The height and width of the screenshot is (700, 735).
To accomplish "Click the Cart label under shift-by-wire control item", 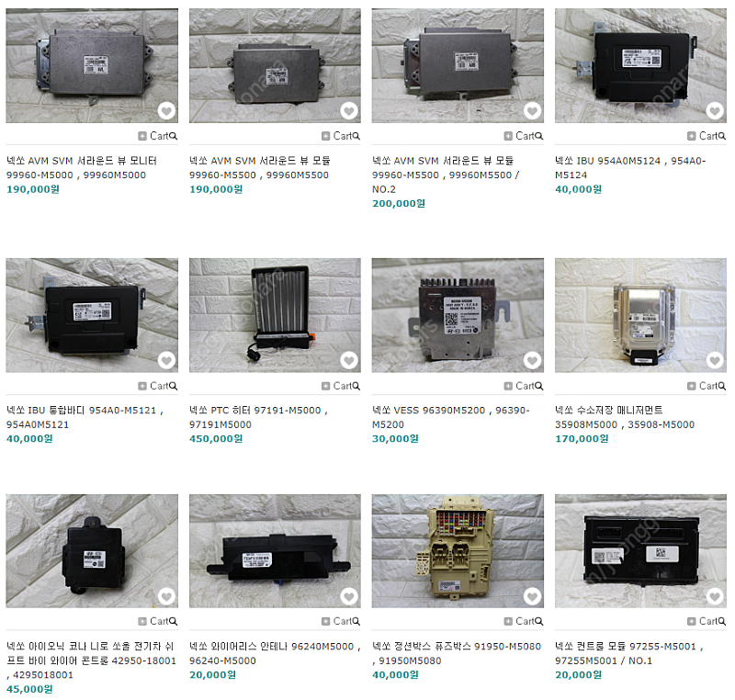I will coord(159,621).
